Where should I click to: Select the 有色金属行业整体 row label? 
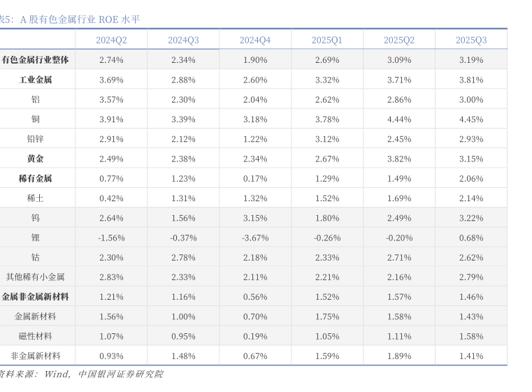coord(36,60)
